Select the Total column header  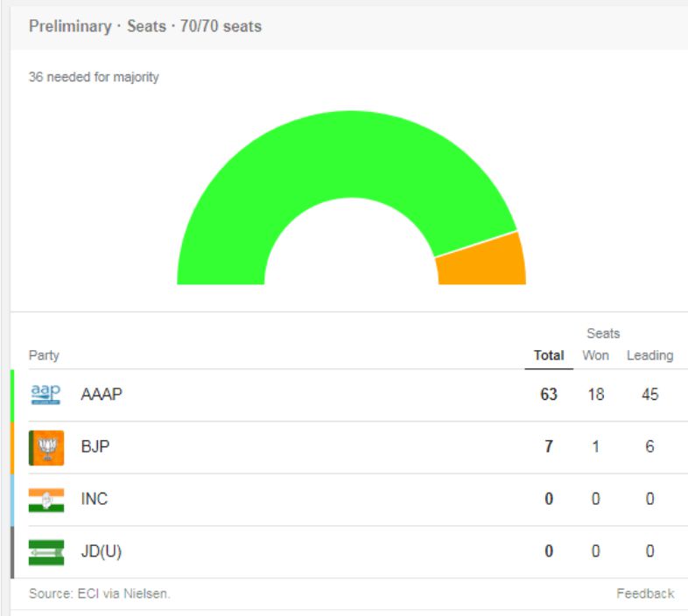click(x=549, y=355)
